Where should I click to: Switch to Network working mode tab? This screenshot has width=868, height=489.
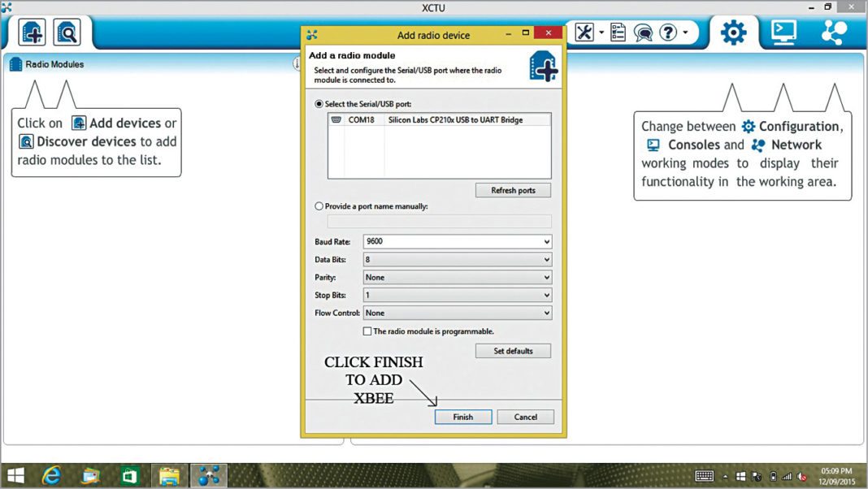(x=833, y=32)
